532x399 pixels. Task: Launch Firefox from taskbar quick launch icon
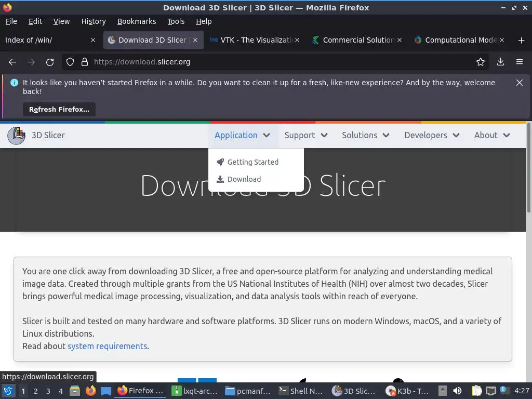(90, 391)
